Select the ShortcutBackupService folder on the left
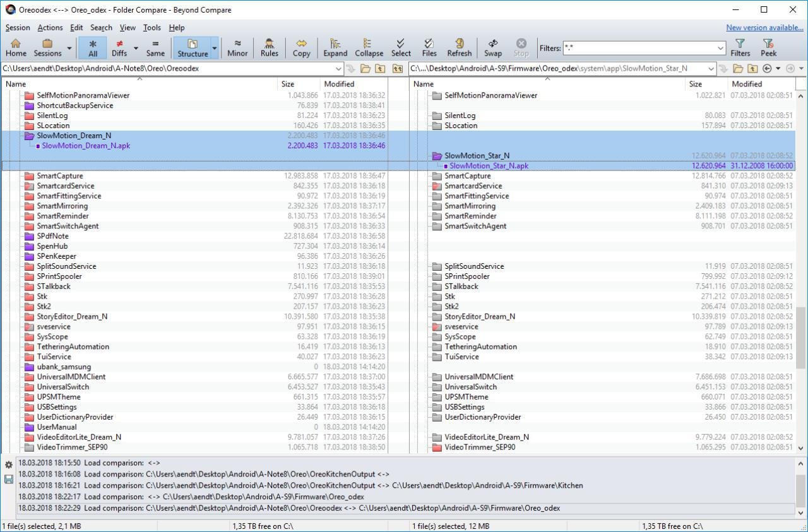The image size is (808, 532). tap(74, 105)
